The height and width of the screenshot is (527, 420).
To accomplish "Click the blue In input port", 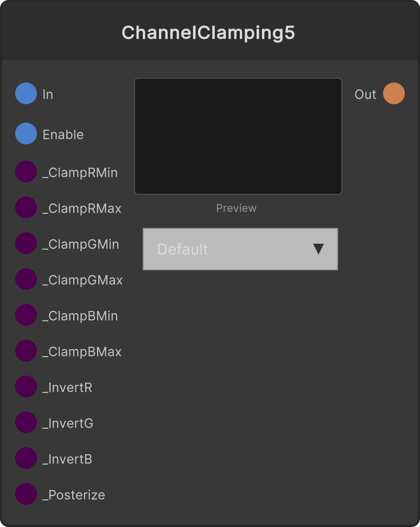I will (26, 93).
